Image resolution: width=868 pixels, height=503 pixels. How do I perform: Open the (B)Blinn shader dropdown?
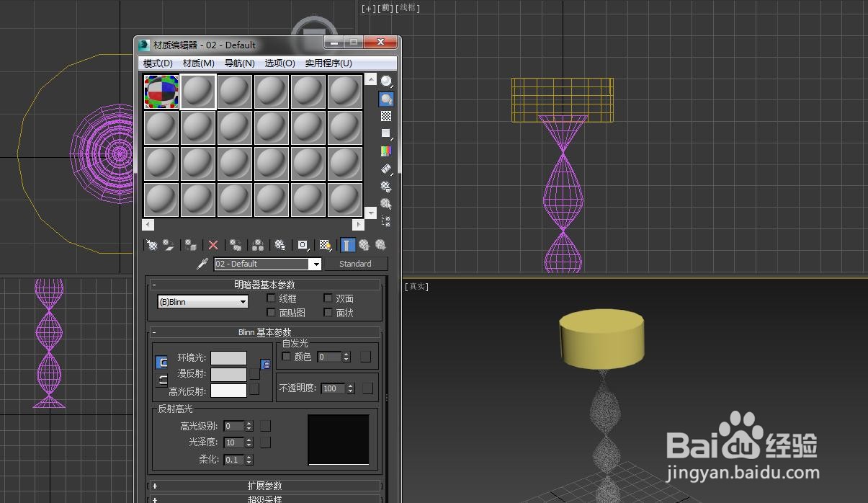[x=203, y=302]
